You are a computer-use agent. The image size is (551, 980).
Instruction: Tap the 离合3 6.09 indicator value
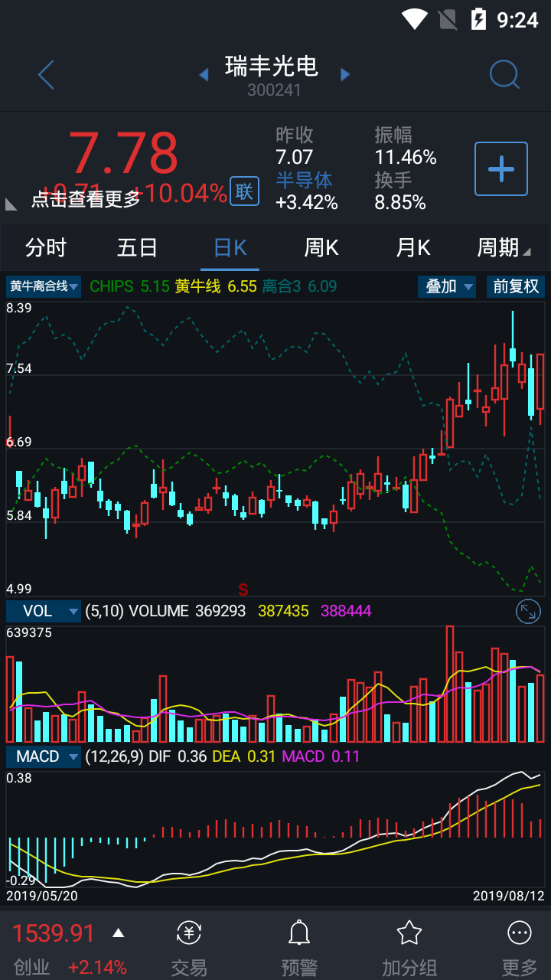point(299,286)
